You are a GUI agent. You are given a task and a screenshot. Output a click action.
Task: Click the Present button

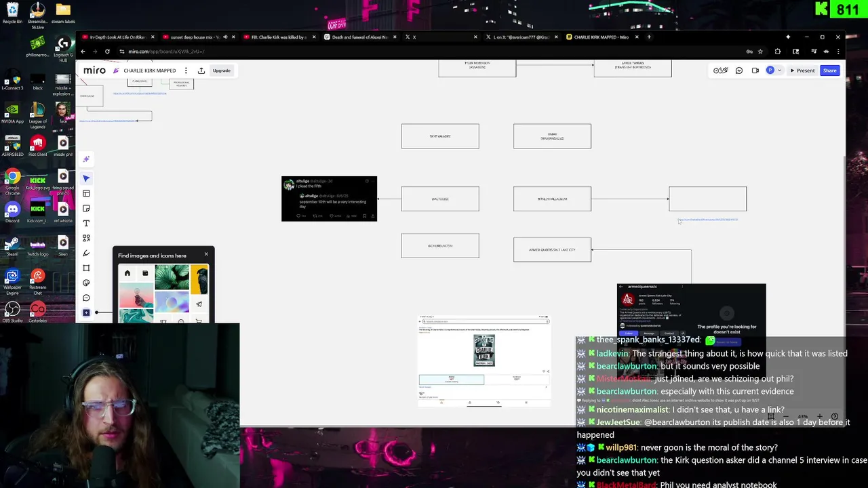click(x=802, y=70)
